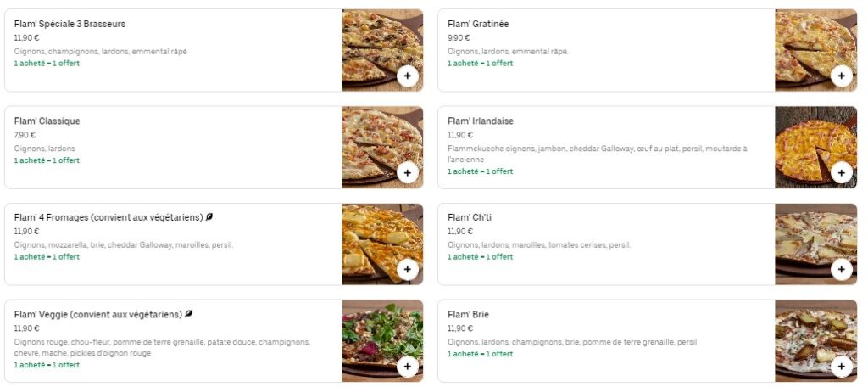Add Flam' Irlandaise to the cart
The height and width of the screenshot is (387, 868).
(841, 172)
